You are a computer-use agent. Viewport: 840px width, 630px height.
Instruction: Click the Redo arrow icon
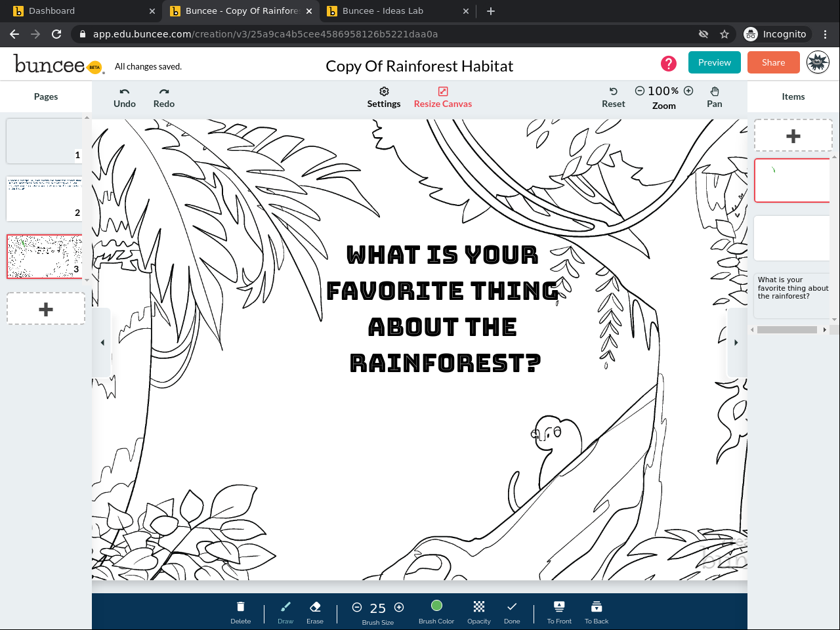[164, 91]
